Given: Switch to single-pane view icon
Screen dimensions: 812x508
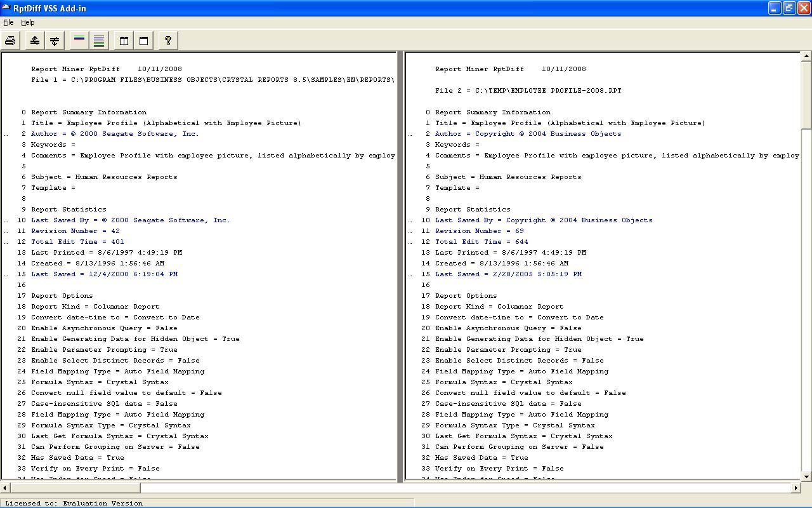Looking at the screenshot, I should click(143, 41).
